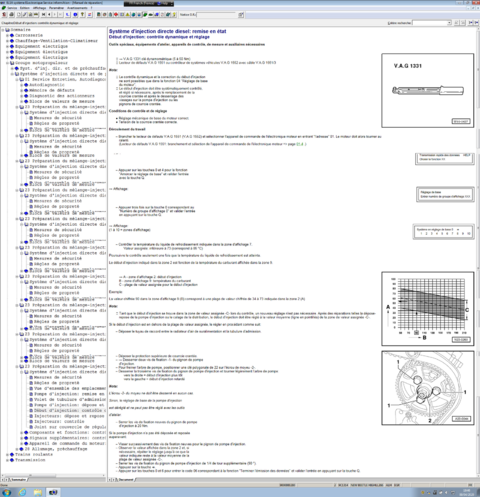Click the Injecteurs: contrôle document page icon
Viewport: 480px width, 497px height.
[x=31, y=421]
